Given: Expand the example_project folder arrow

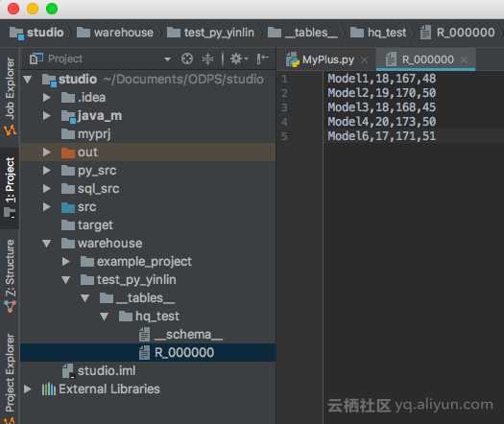Looking at the screenshot, I should (66, 262).
